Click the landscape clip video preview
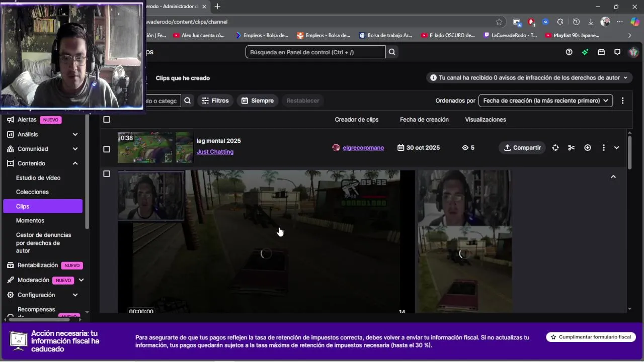The image size is (644, 362). tap(266, 241)
